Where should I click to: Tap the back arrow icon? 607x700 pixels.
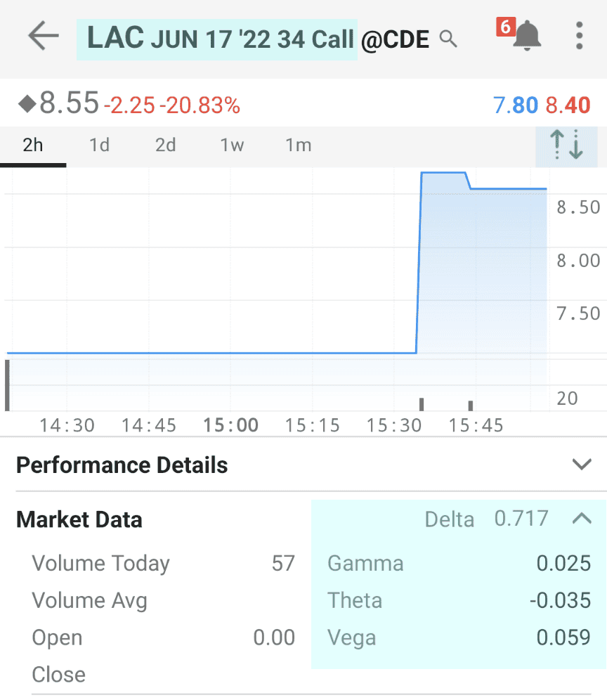click(44, 36)
